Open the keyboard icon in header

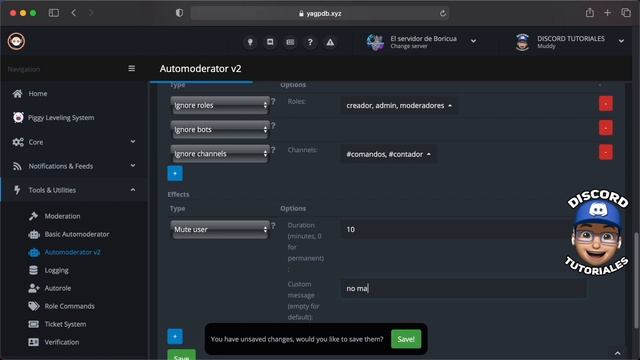tap(290, 42)
